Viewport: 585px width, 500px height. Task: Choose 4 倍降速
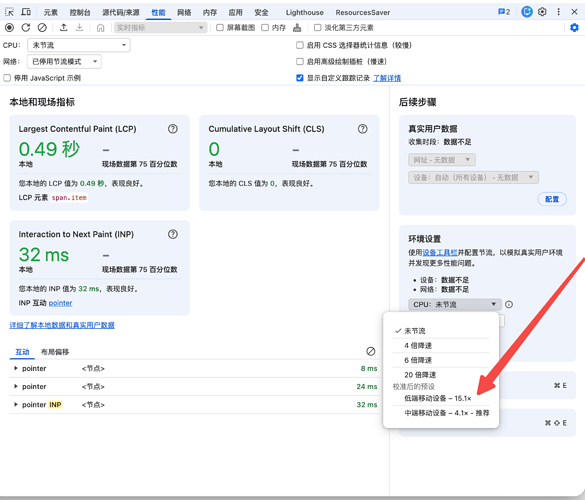441,346
